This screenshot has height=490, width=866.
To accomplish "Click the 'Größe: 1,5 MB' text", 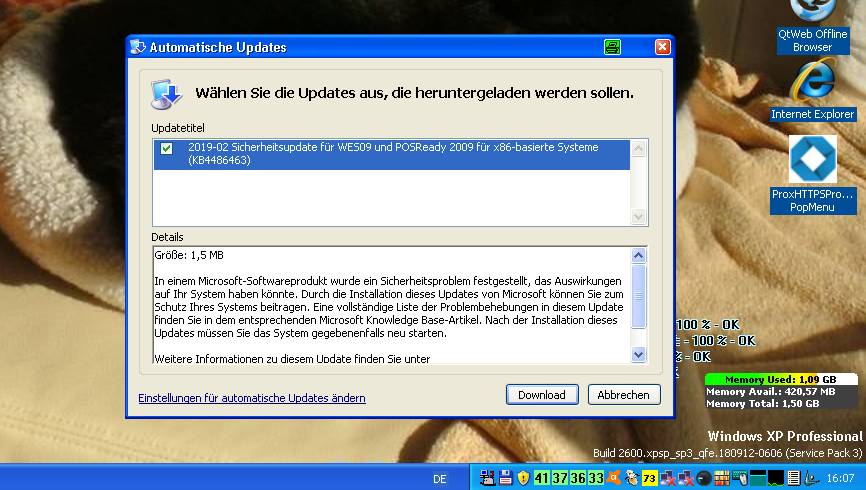I will (189, 255).
